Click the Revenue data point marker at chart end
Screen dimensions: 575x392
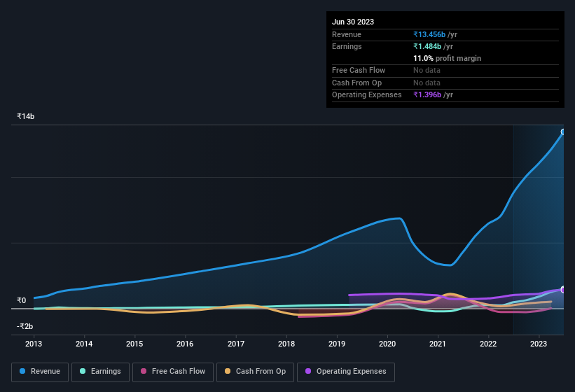[563, 132]
